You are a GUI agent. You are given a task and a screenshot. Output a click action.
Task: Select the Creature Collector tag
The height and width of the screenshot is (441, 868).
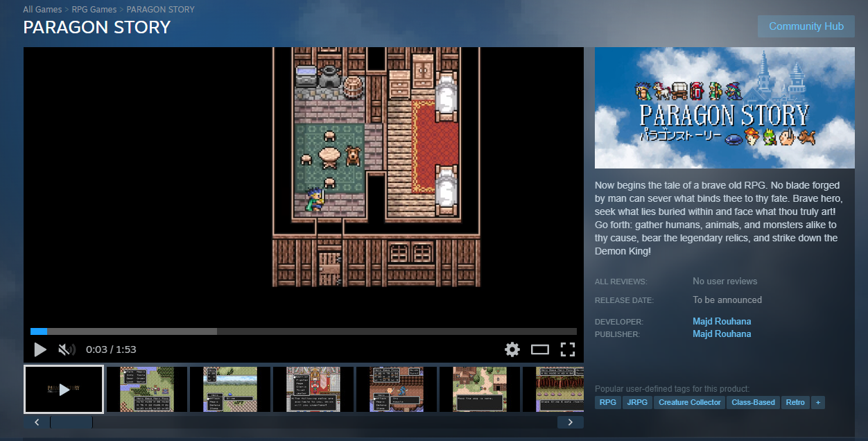690,402
